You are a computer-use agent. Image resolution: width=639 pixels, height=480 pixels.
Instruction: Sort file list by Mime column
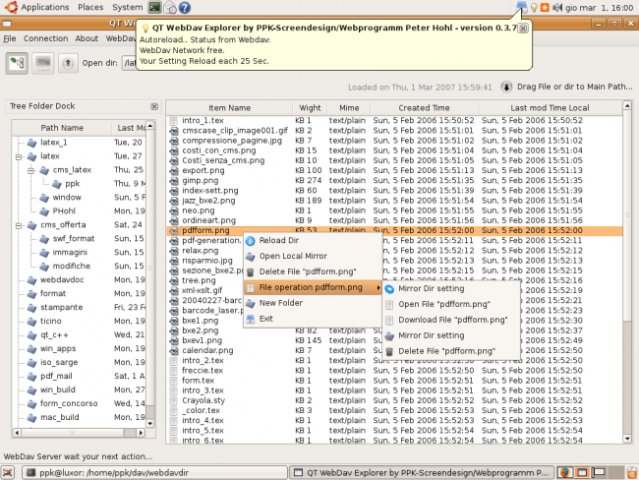(x=349, y=108)
